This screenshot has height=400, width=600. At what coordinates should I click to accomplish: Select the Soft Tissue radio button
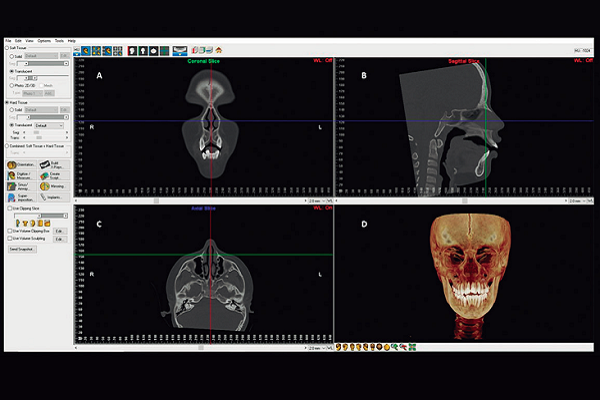coord(7,48)
